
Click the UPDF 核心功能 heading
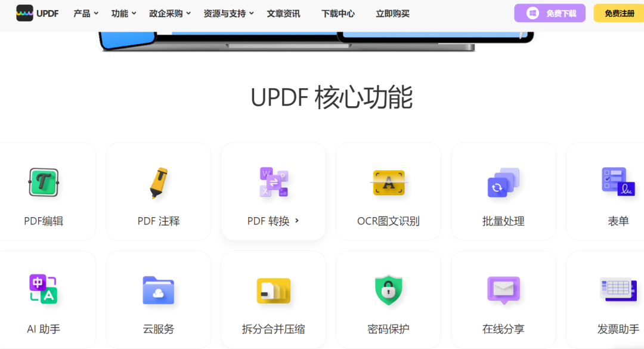click(332, 97)
